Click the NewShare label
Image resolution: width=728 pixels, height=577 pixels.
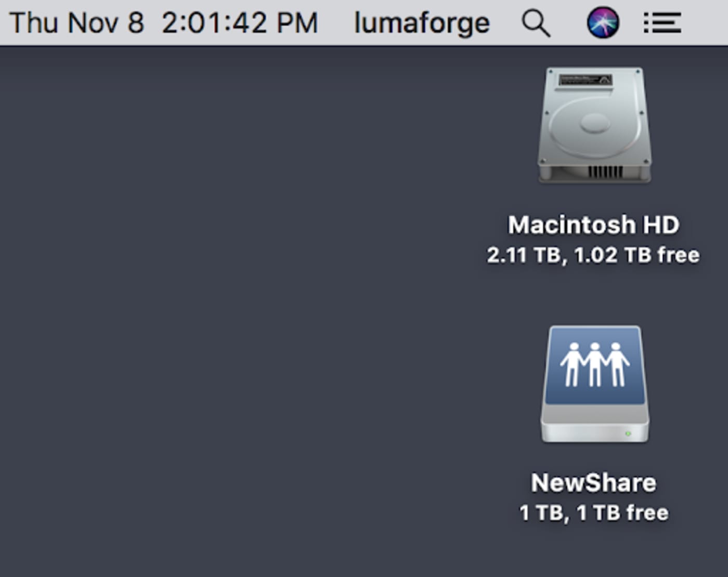(594, 483)
